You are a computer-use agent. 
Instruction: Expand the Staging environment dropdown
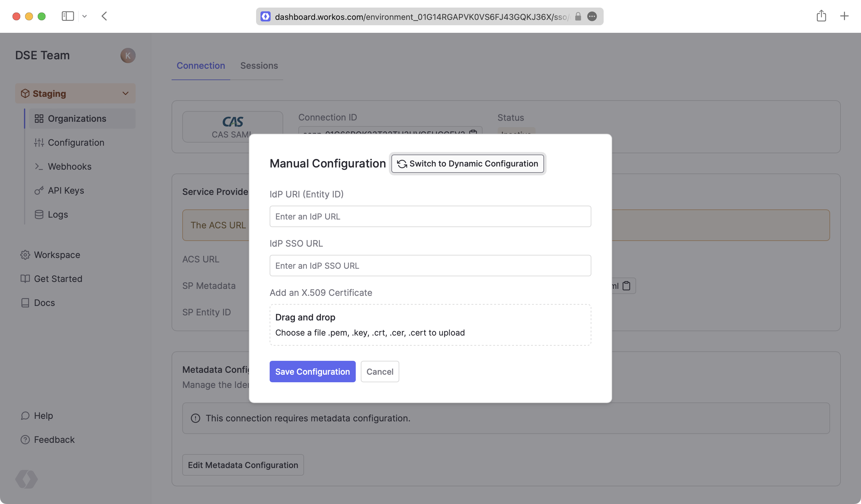coord(126,93)
